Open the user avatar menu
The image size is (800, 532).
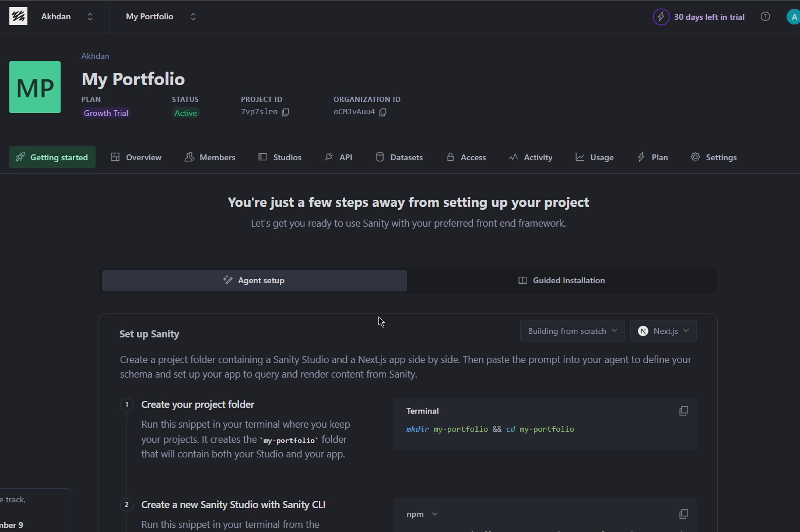[x=793, y=17]
